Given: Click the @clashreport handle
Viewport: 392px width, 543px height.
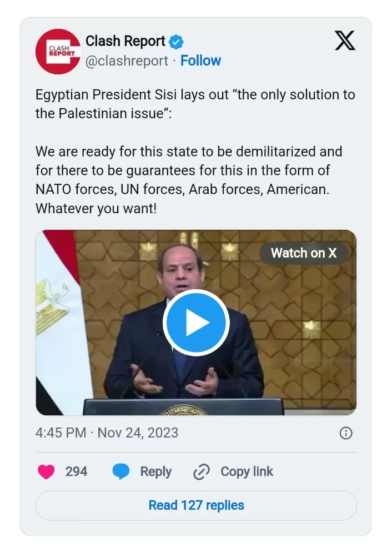Looking at the screenshot, I should coord(127,61).
